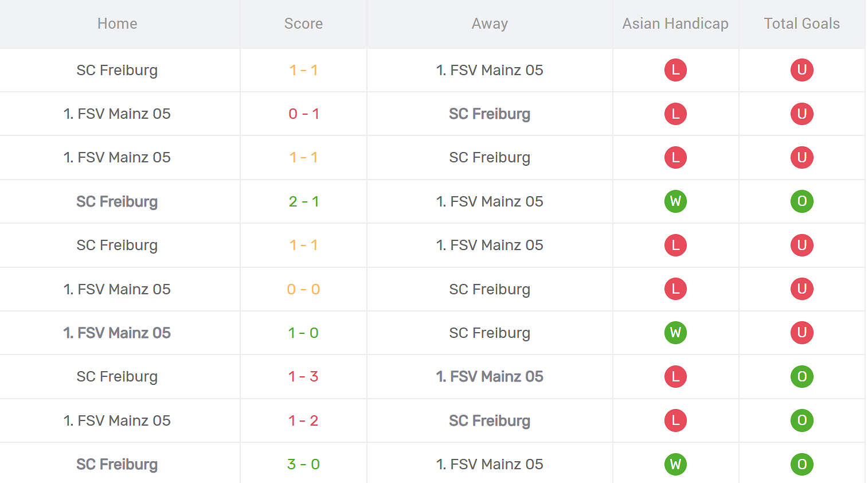Click the green W badge in the 3 - 0 row

675,464
